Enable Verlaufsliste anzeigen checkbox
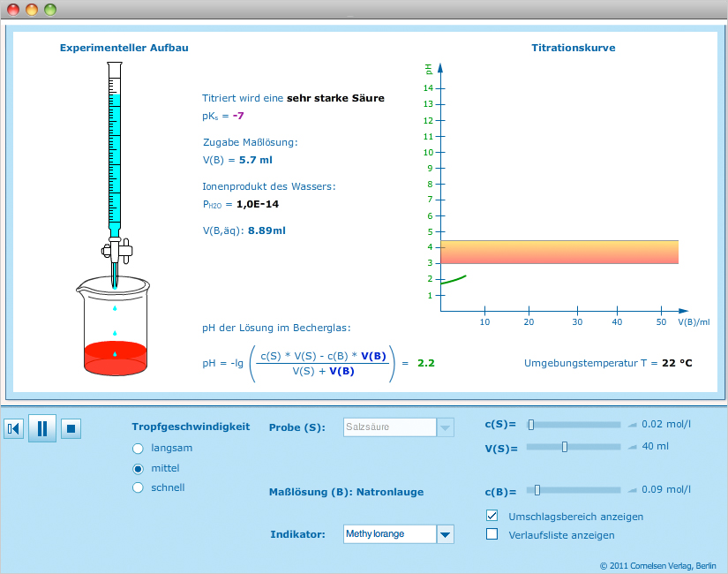The height and width of the screenshot is (574, 728). pyautogui.click(x=492, y=534)
